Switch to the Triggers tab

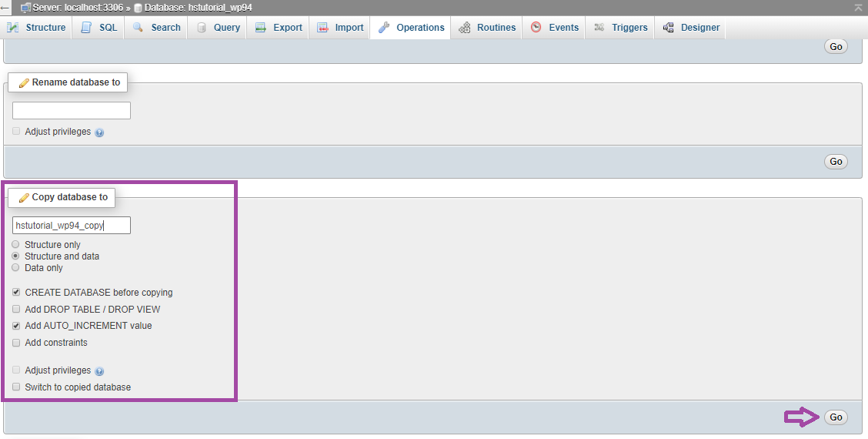621,28
